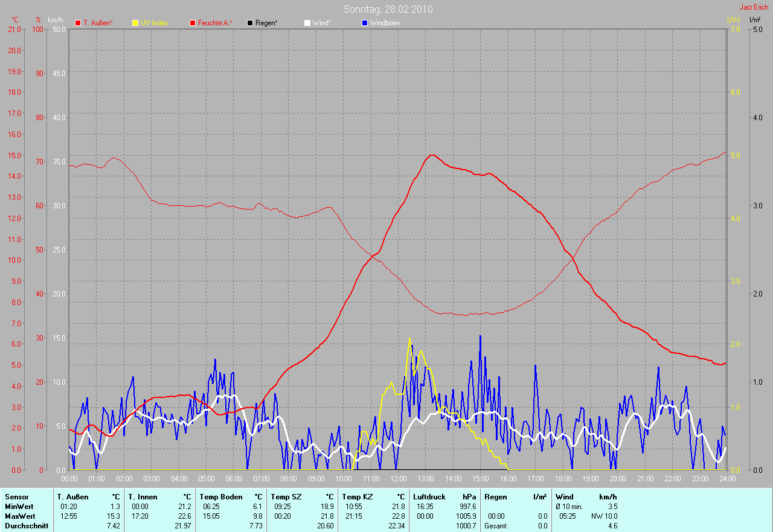Select the Temp KZ average 22.34

click(396, 526)
